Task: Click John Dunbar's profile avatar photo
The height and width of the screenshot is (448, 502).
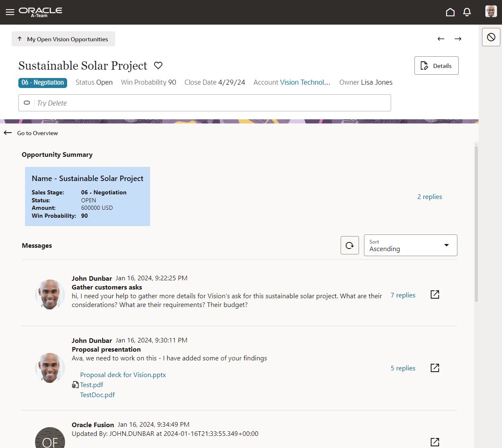Action: [50, 294]
